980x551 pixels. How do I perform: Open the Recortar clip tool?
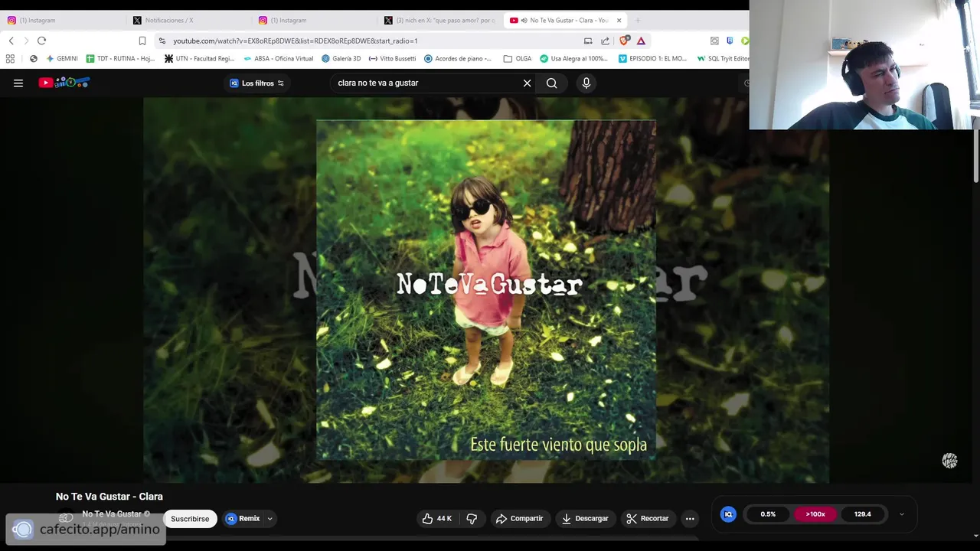(648, 519)
